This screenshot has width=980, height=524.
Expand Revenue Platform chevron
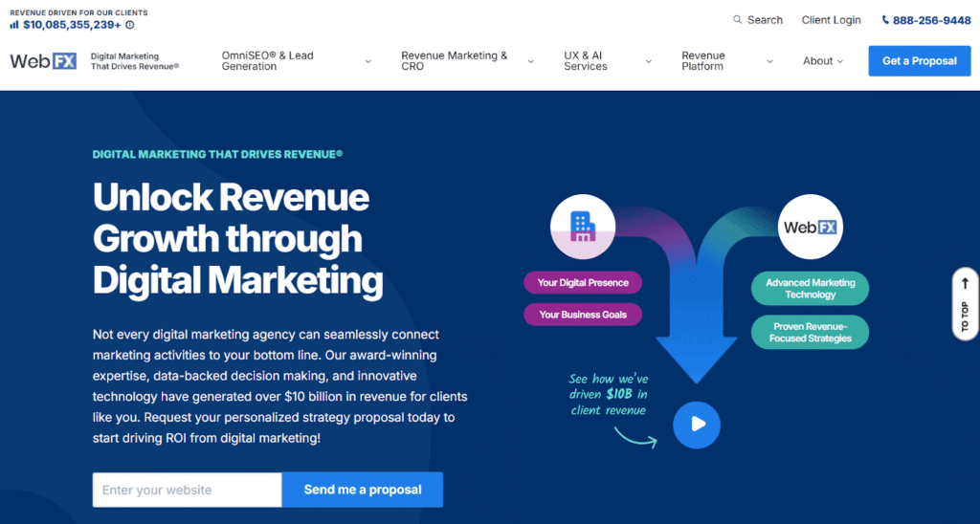770,61
